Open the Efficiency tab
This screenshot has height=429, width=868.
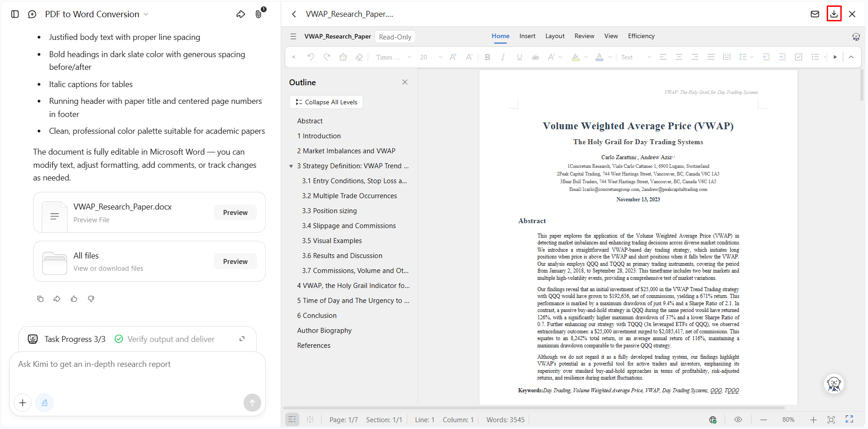pos(641,36)
